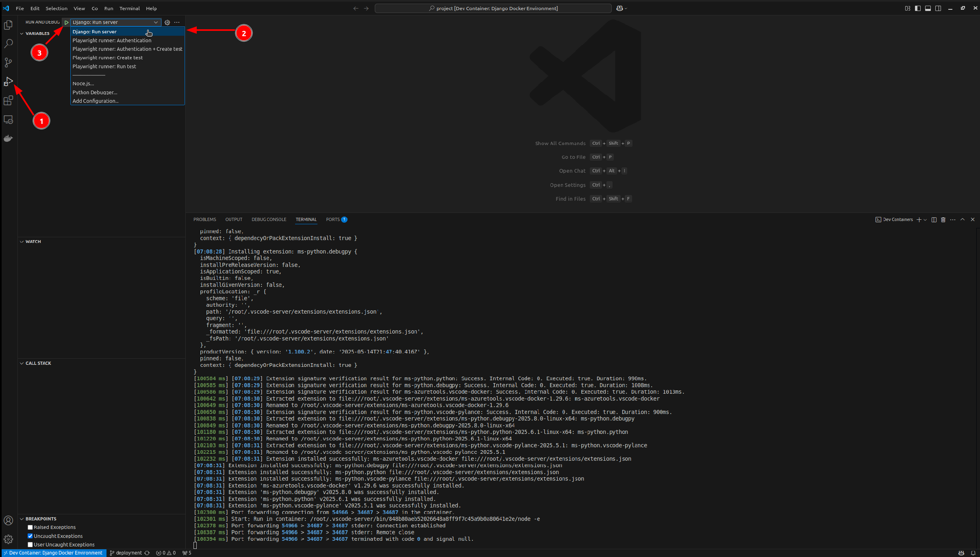The height and width of the screenshot is (557, 980).
Task: Toggle primary side bar visibility
Action: (918, 9)
